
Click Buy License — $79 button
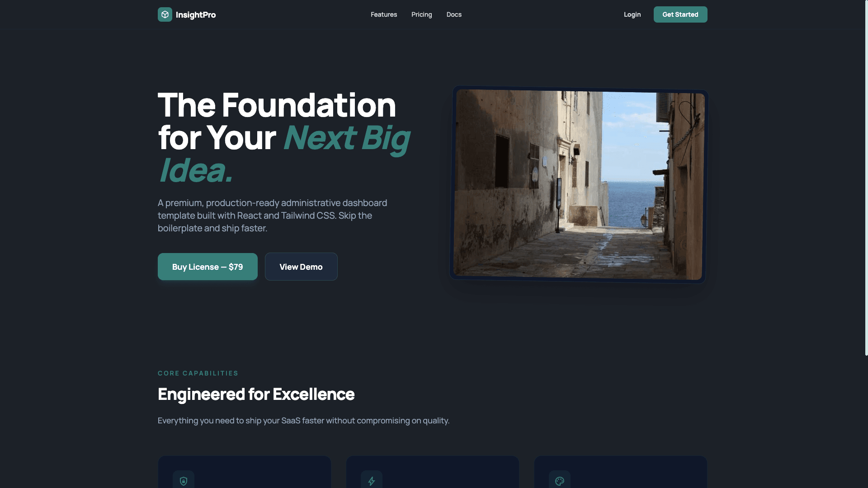point(208,267)
